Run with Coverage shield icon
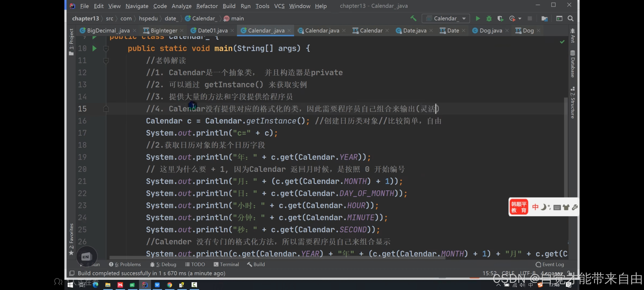 coord(500,18)
